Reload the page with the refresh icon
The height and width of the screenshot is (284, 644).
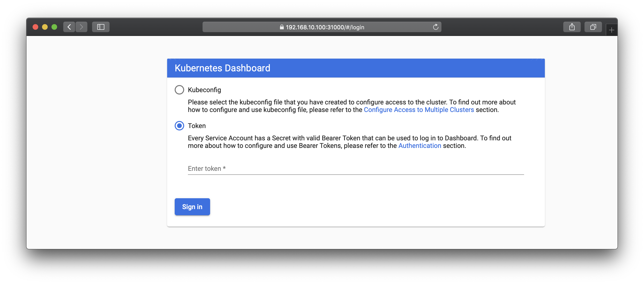[436, 27]
